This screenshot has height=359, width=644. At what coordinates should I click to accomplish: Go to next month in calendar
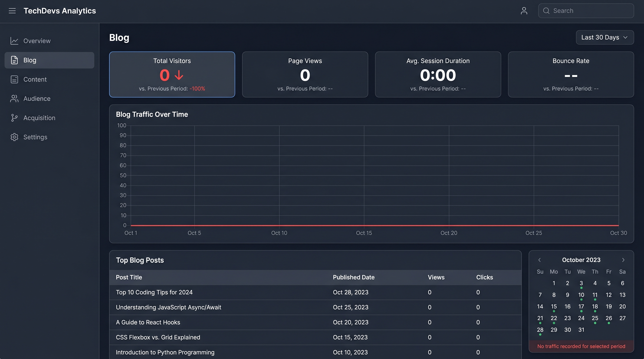623,260
